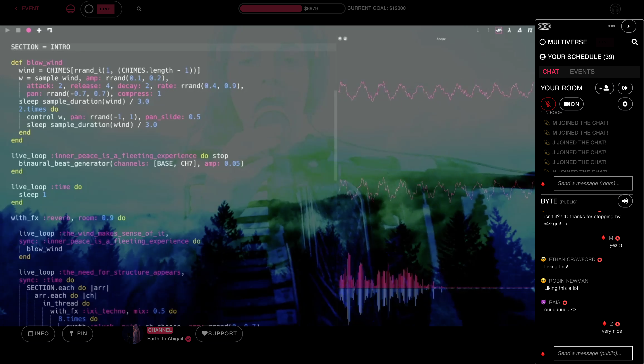Mute the BYTE public chat audio
This screenshot has height=364, width=644.
(x=625, y=201)
